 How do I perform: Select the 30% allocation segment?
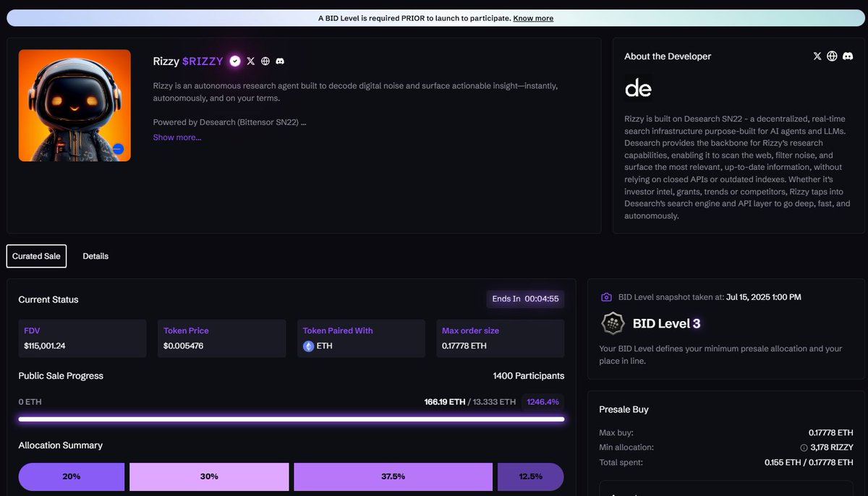coord(209,477)
